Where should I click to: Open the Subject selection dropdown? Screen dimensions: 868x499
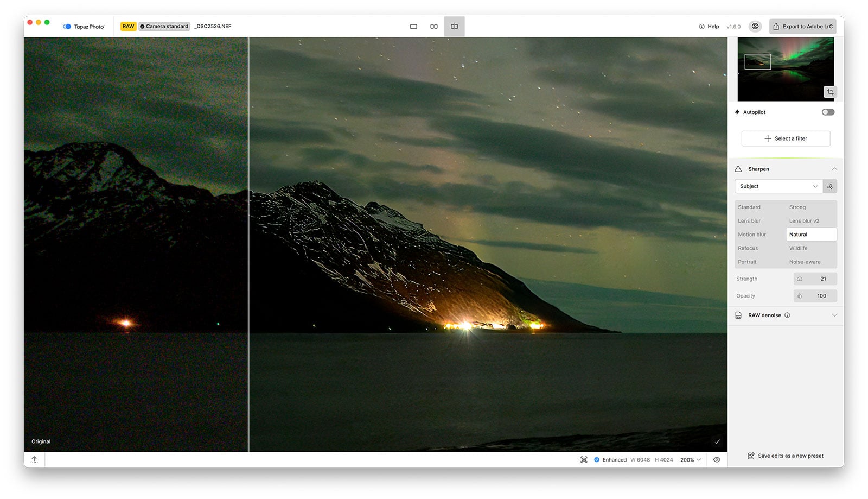pos(778,186)
